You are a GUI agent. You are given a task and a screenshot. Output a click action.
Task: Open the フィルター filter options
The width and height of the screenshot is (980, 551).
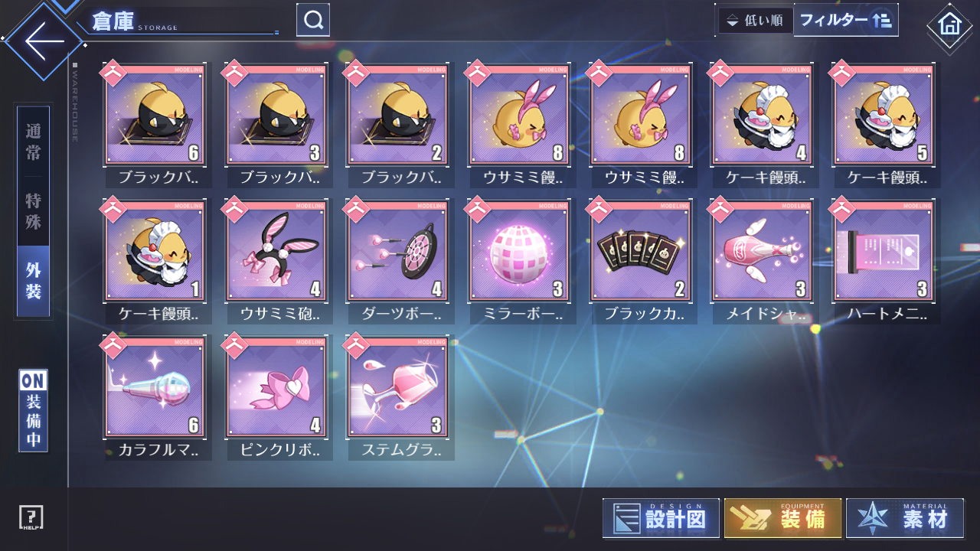tap(846, 20)
